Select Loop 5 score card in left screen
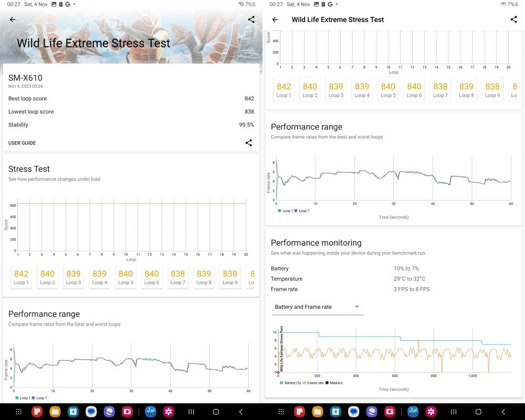 click(x=125, y=277)
